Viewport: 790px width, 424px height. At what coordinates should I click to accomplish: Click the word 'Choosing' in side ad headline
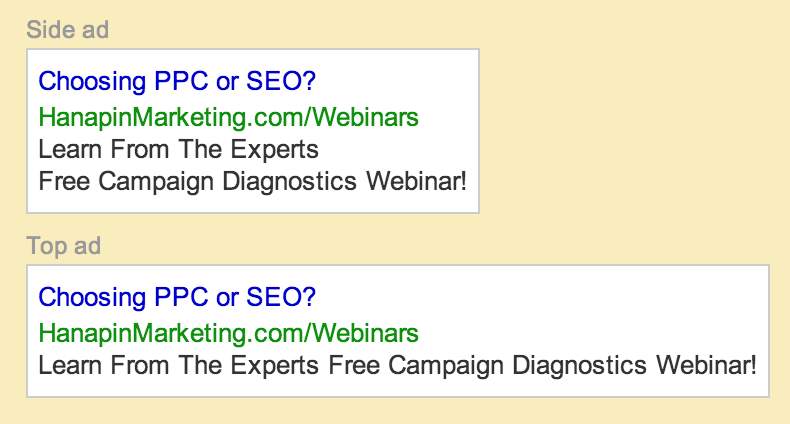pos(92,82)
